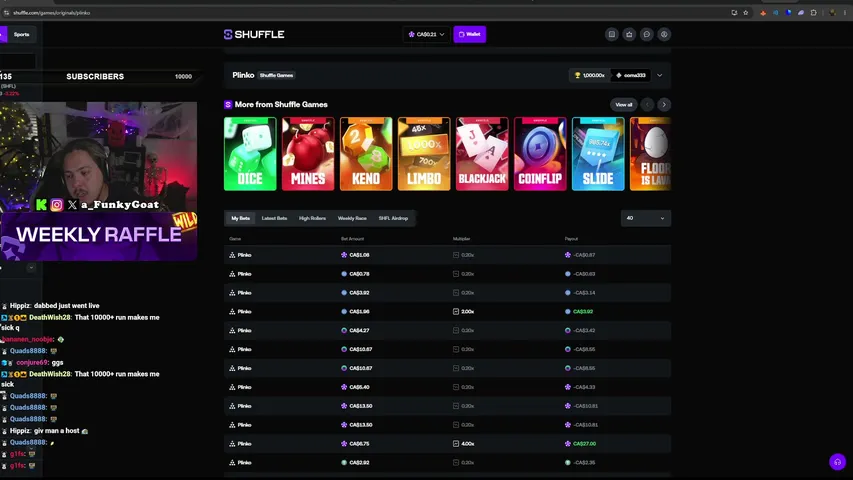Click the 1,000.00x top multiplier trophy badge

click(590, 75)
